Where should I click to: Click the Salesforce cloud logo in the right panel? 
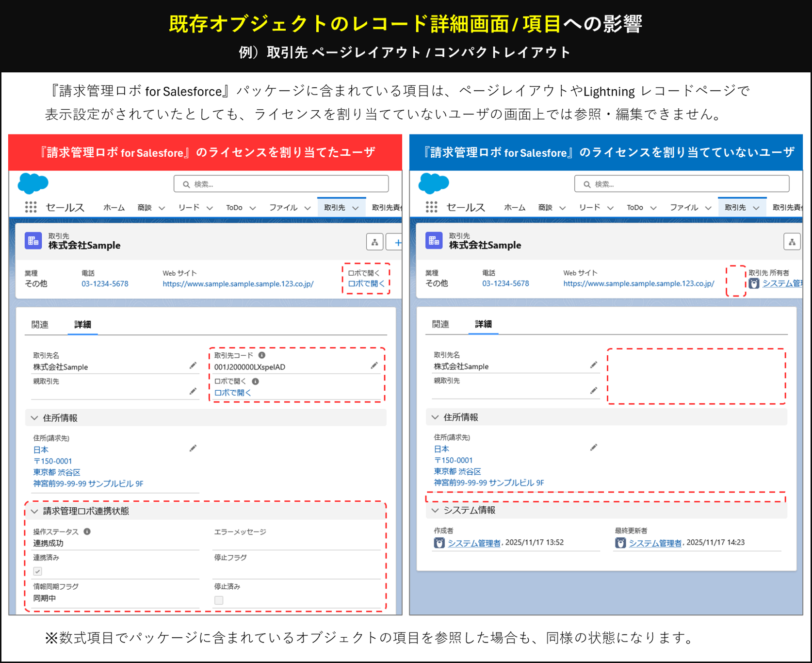click(x=433, y=183)
